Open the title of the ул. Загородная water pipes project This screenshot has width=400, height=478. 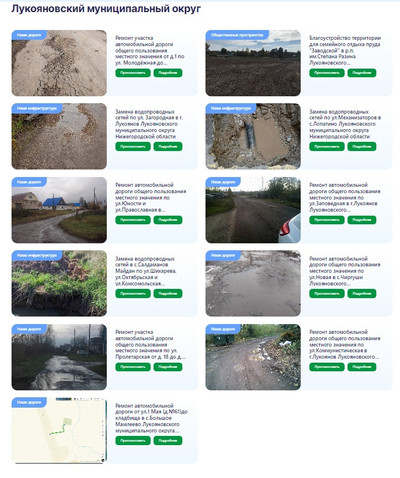pyautogui.click(x=149, y=124)
